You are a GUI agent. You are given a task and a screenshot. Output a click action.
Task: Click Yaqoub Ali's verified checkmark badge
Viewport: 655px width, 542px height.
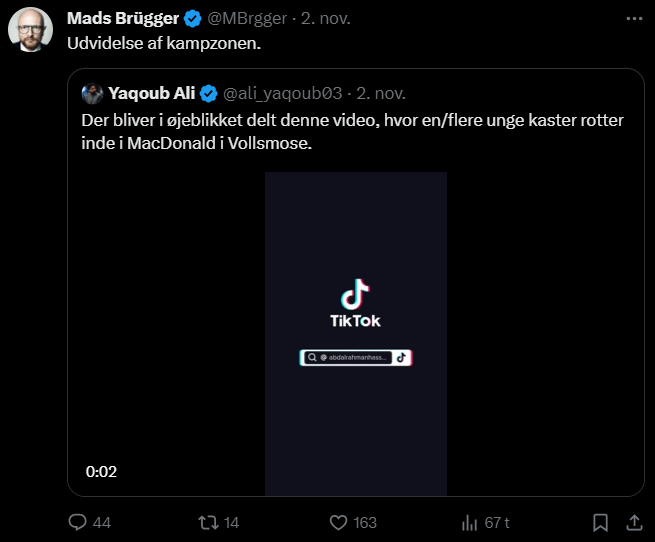[x=209, y=94]
